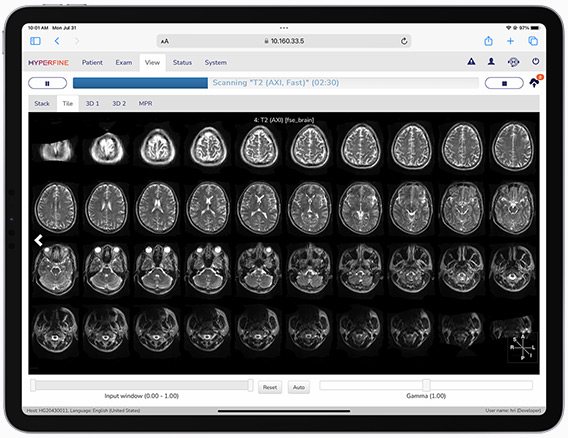This screenshot has height=438, width=568.
Task: Click the warning triangle alert icon
Action: click(471, 62)
